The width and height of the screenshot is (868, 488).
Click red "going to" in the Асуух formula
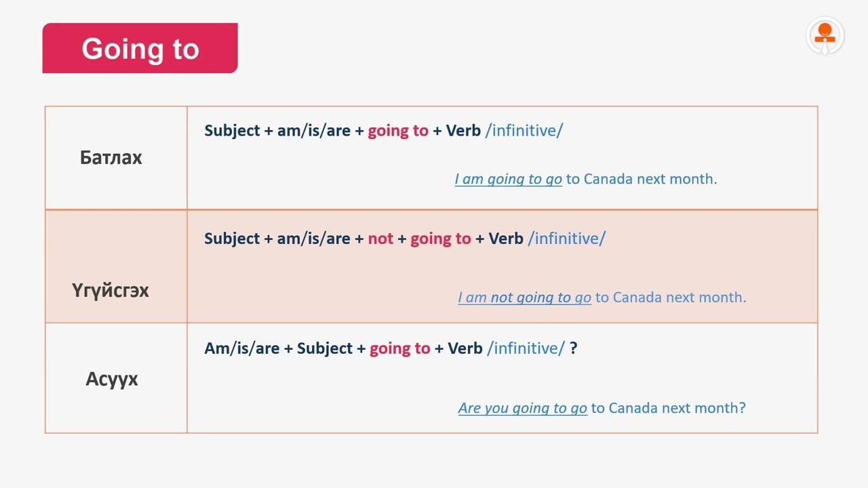pos(399,348)
